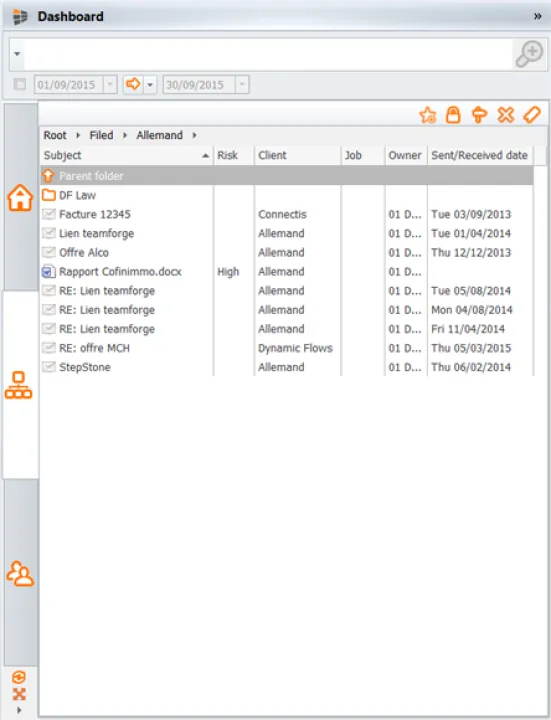
Task: Sort by the Job column header
Action: click(x=363, y=155)
